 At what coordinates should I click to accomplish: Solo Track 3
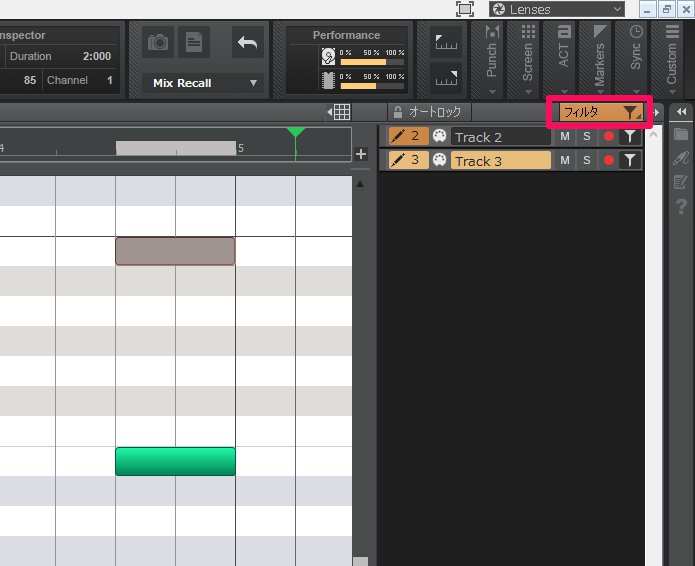(x=587, y=160)
